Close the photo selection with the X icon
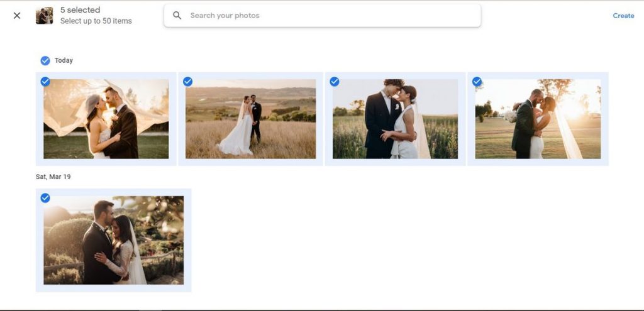Image resolution: width=644 pixels, height=311 pixels. [17, 16]
